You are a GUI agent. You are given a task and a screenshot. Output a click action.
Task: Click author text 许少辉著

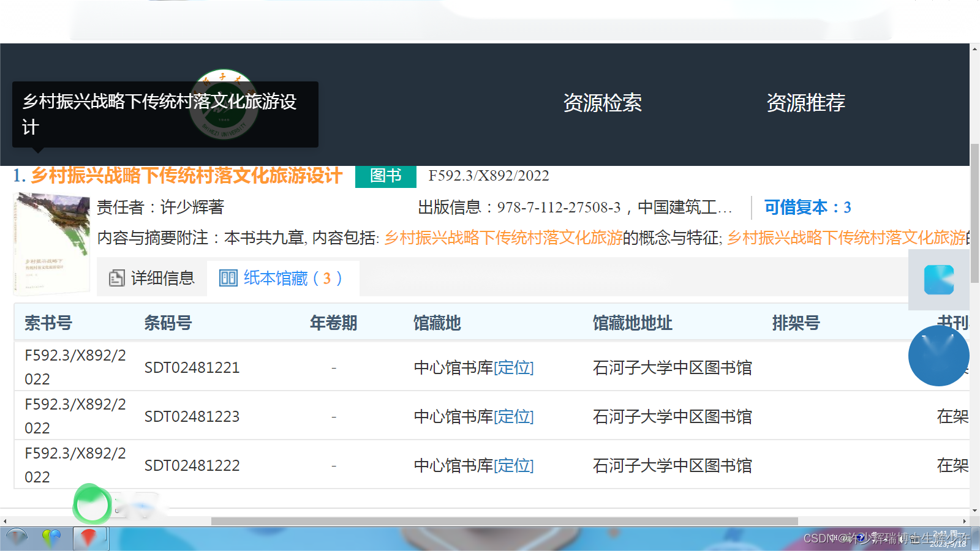click(x=192, y=208)
